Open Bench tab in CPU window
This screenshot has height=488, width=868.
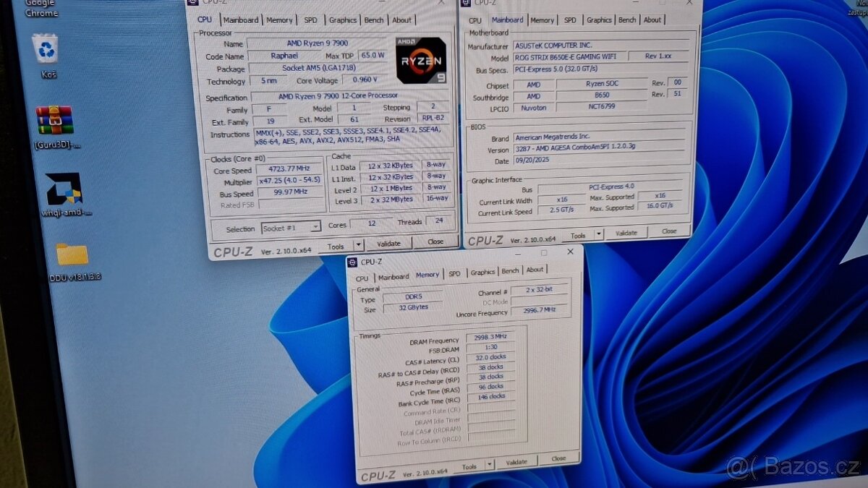pyautogui.click(x=374, y=20)
